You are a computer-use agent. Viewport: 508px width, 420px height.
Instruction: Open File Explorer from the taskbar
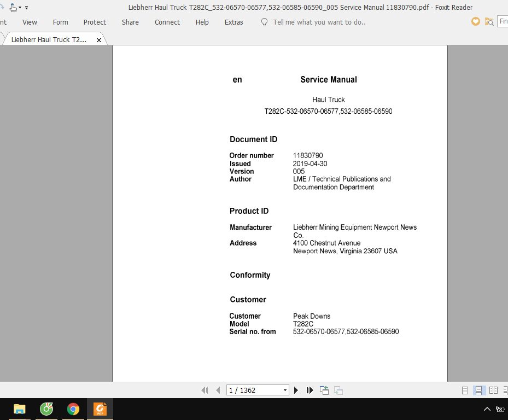[20, 409]
